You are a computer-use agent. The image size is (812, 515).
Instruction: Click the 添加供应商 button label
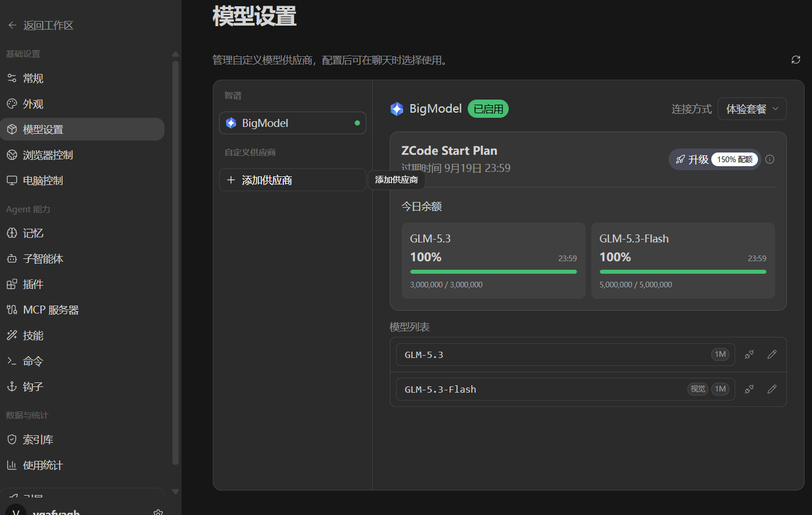click(x=267, y=180)
